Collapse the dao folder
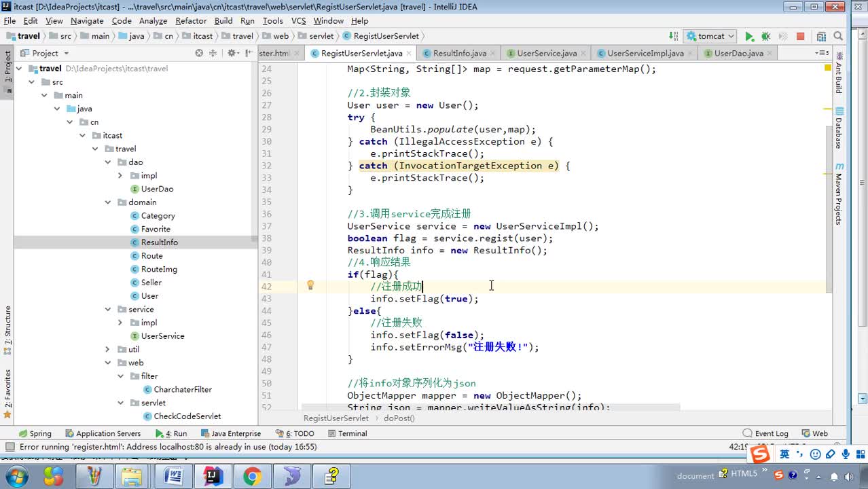This screenshot has width=868, height=489. coord(108,162)
